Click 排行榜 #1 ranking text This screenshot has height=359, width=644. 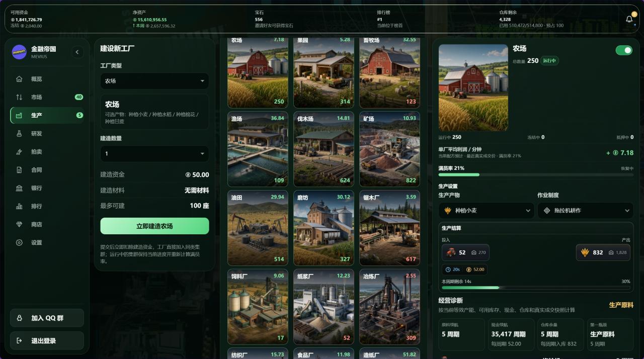click(380, 20)
